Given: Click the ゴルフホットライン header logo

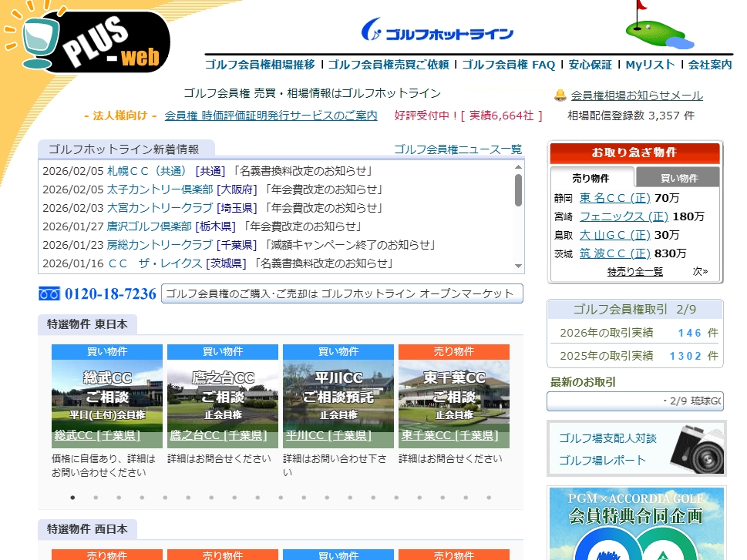Looking at the screenshot, I should [437, 32].
